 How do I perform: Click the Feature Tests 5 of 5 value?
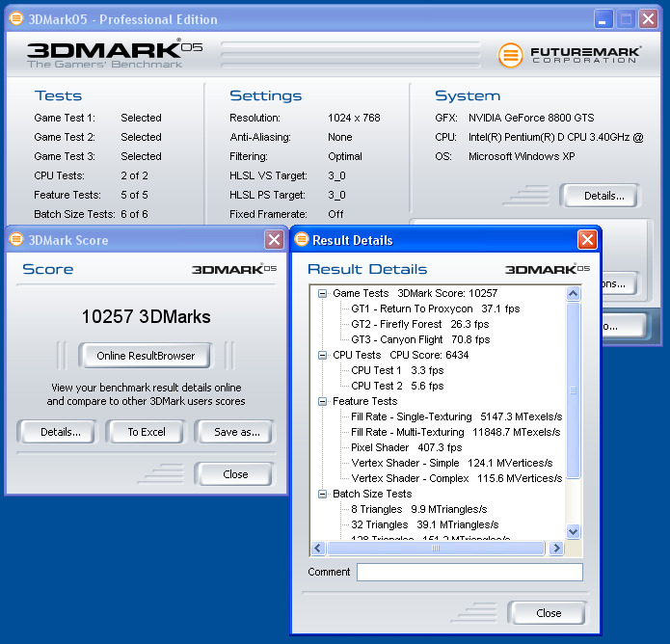(x=134, y=195)
